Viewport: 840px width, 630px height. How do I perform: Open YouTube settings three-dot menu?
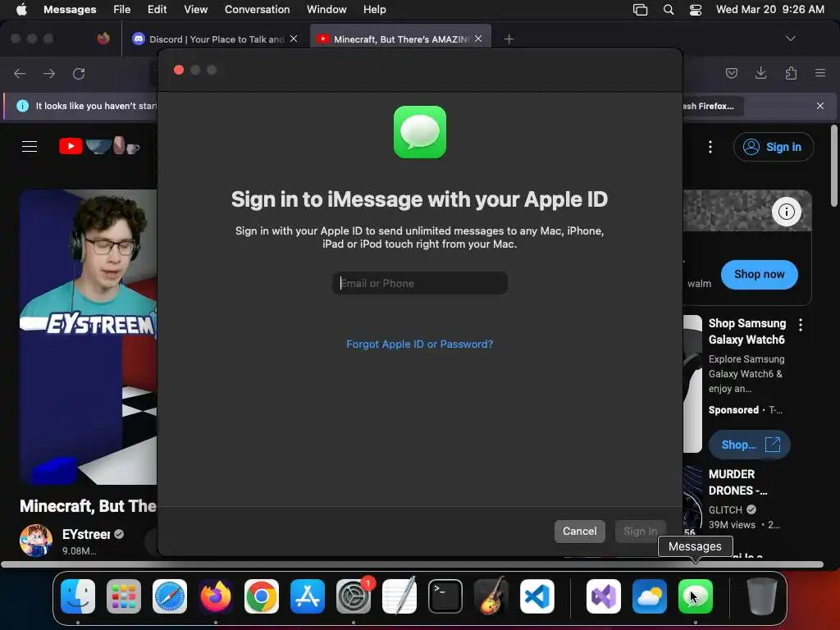(x=710, y=147)
